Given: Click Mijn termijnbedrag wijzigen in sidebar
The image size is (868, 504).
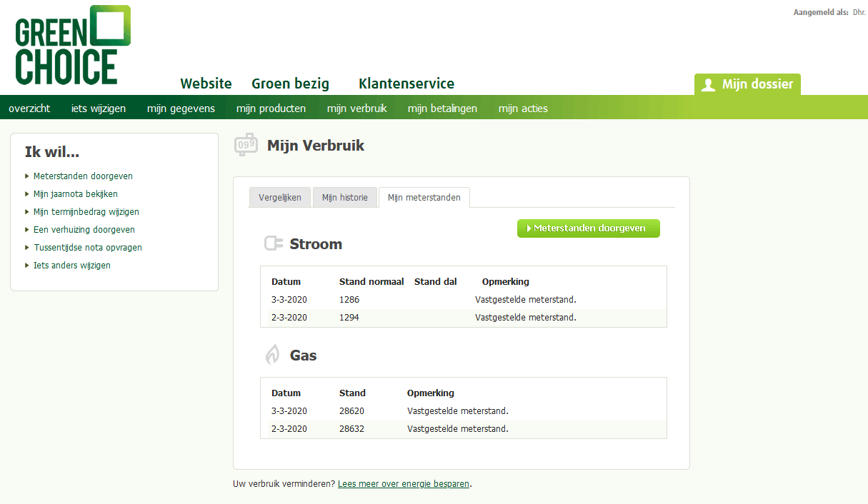Looking at the screenshot, I should click(x=86, y=212).
